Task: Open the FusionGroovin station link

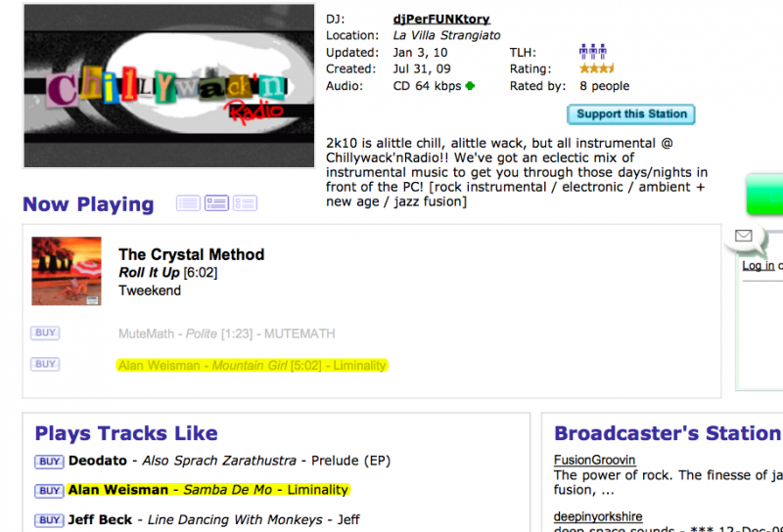Action: pos(594,460)
